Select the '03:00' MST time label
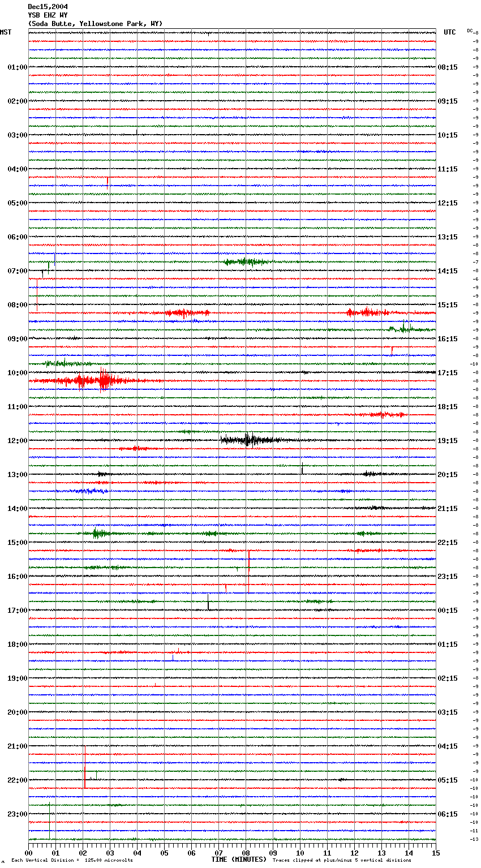481x868 pixels. point(18,135)
